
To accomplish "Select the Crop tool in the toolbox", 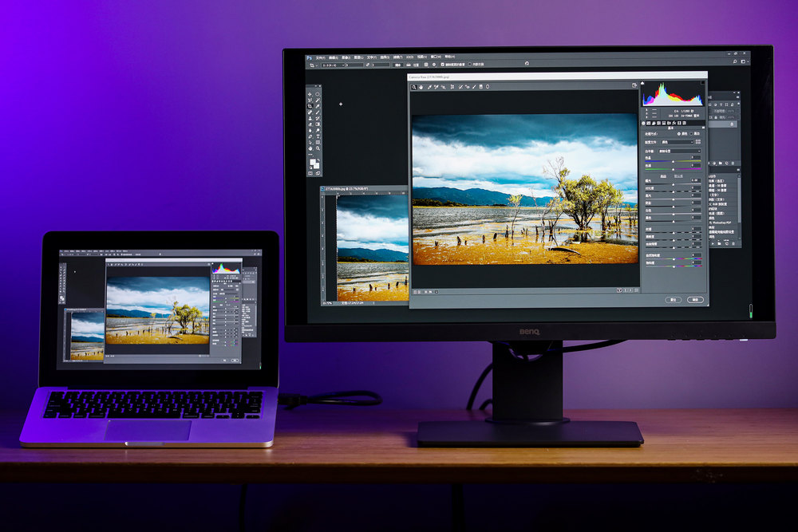I will tap(310, 106).
